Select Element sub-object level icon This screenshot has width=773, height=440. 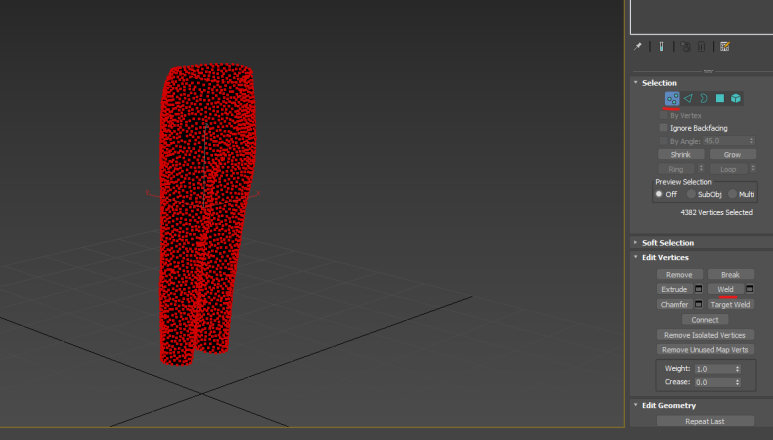point(736,98)
